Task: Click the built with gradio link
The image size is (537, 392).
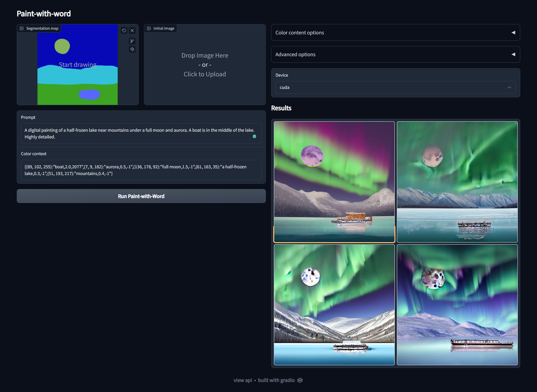Action: click(x=276, y=380)
